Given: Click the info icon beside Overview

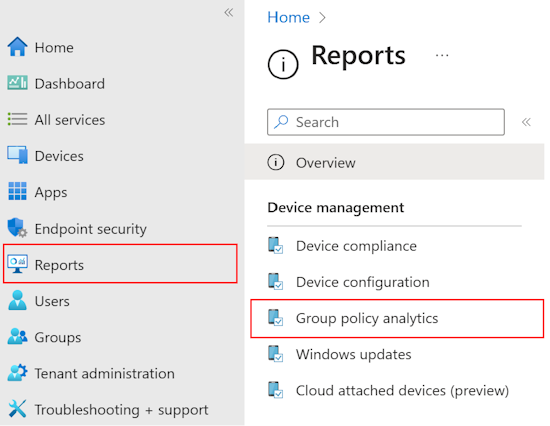Looking at the screenshot, I should [276, 162].
